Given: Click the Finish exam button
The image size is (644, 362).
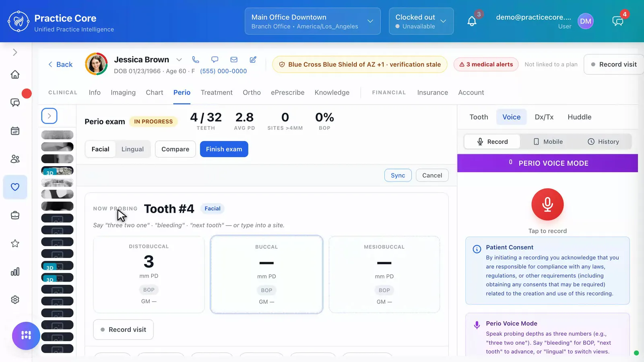Looking at the screenshot, I should (224, 149).
